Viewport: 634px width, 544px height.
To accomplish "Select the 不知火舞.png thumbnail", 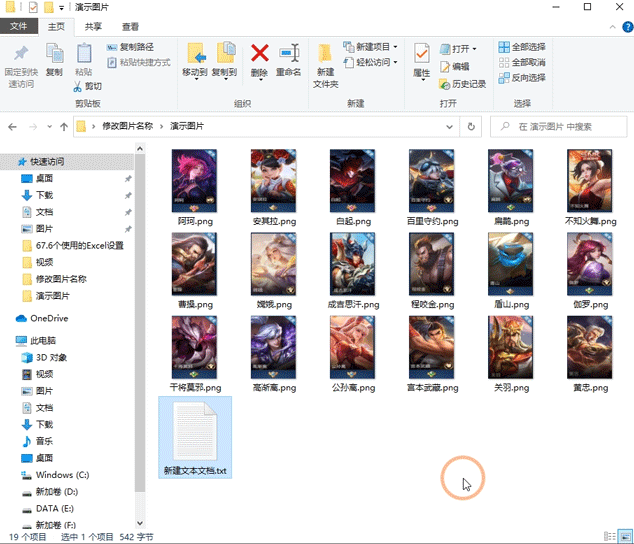I will 590,181.
